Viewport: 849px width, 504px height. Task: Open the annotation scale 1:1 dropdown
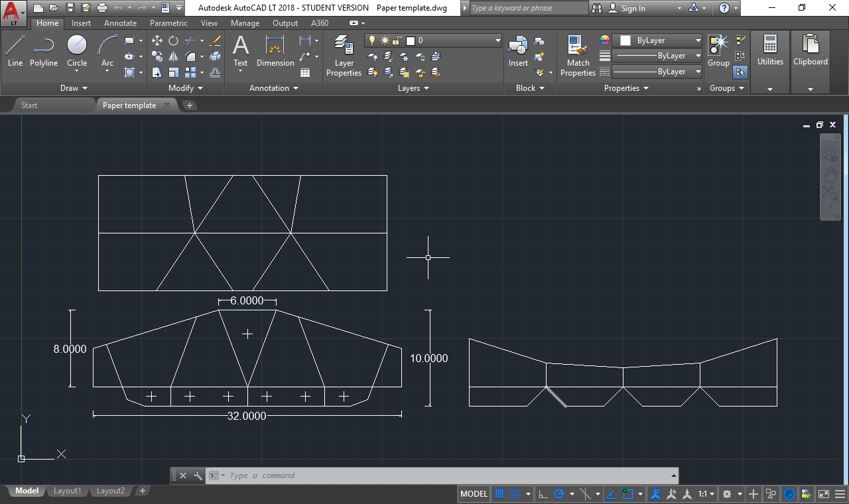pyautogui.click(x=706, y=494)
